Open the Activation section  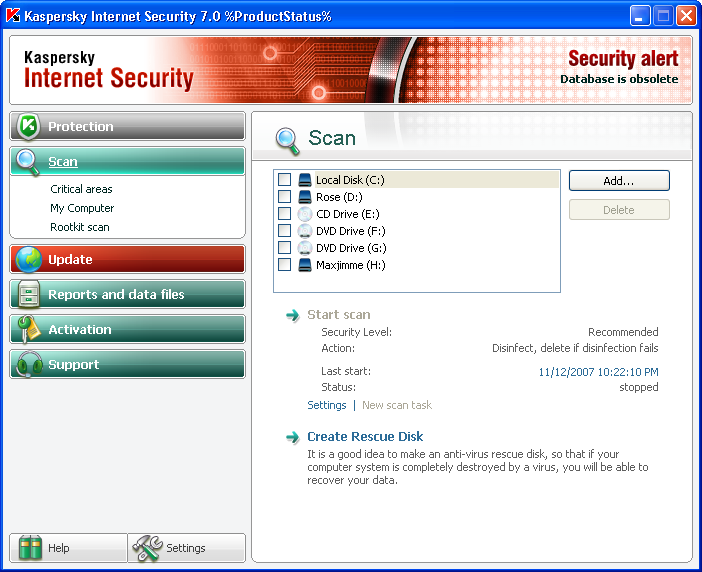click(128, 329)
